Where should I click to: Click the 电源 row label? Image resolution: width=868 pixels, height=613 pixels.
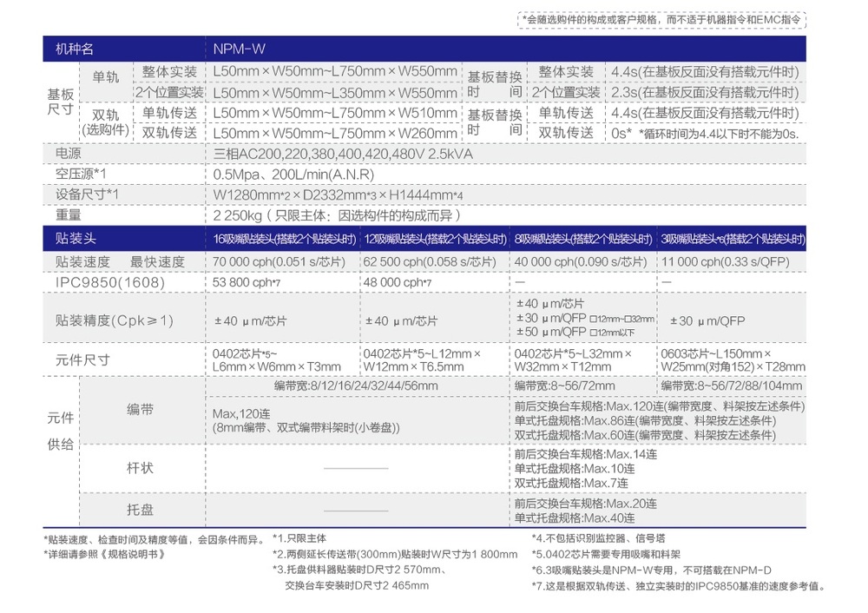[69, 153]
